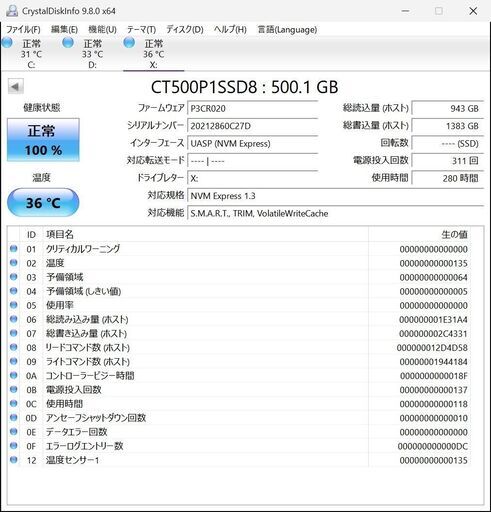Click the total host reads value 943 GB
Image resolution: width=491 pixels, height=512 pixels.
pos(448,109)
